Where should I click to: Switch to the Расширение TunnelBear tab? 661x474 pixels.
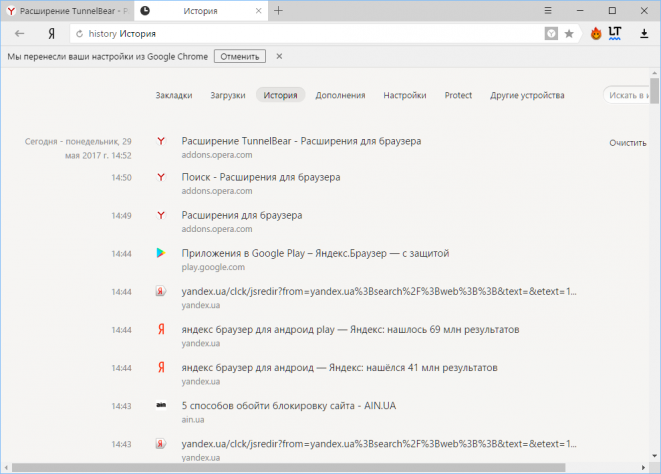click(x=67, y=11)
